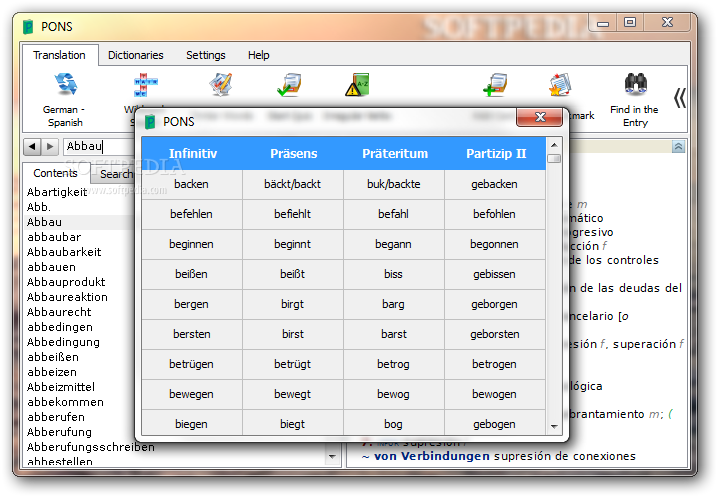Open the Help tab
The image size is (718, 497).
point(259,55)
